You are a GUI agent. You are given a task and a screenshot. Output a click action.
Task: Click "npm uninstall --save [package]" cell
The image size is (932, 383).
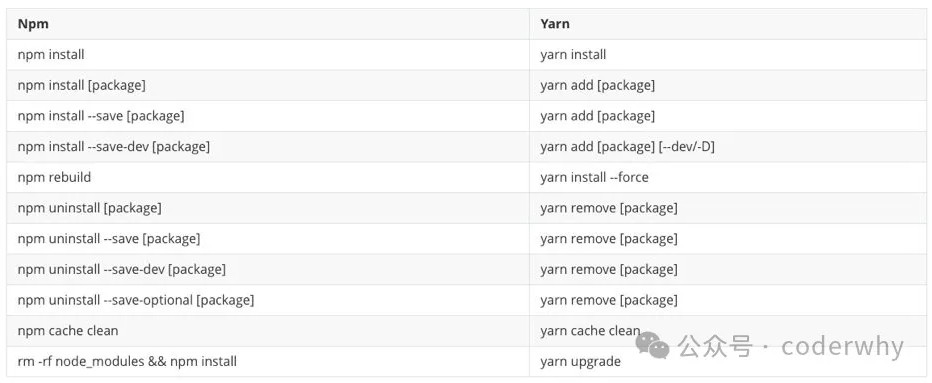click(268, 238)
